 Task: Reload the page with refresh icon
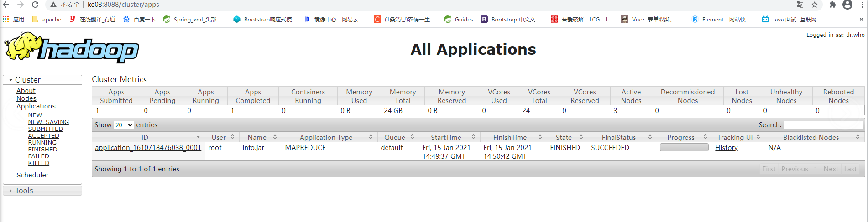coord(35,5)
